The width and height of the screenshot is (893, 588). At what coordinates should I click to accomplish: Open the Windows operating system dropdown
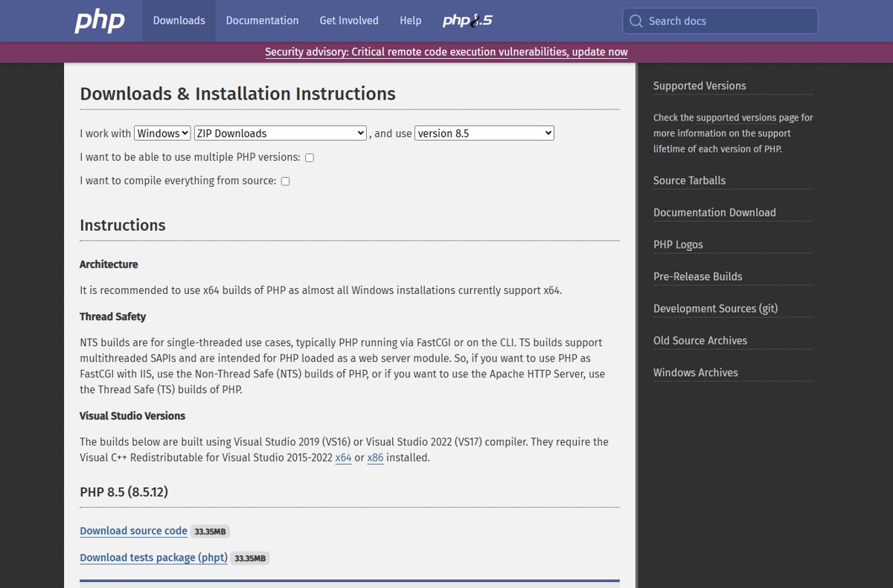(162, 133)
